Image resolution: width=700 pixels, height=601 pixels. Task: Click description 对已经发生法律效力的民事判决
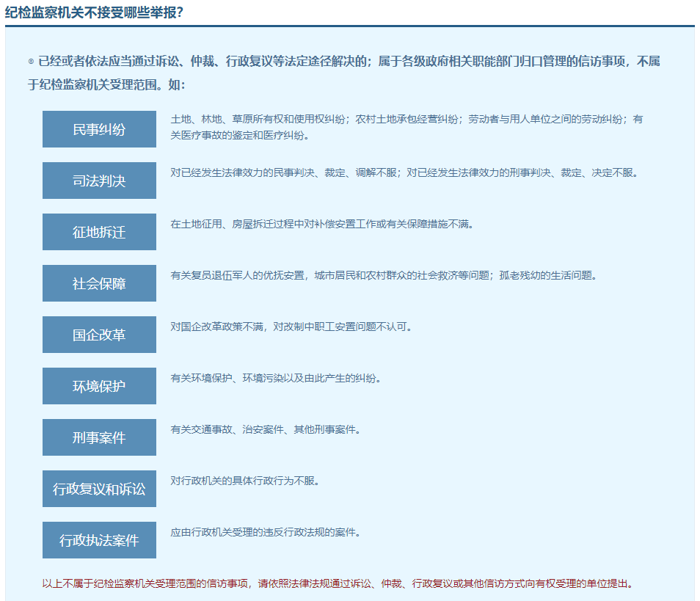tap(404, 172)
